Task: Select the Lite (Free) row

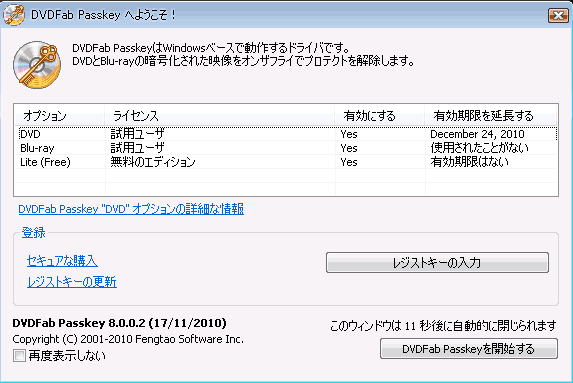Action: tap(287, 162)
